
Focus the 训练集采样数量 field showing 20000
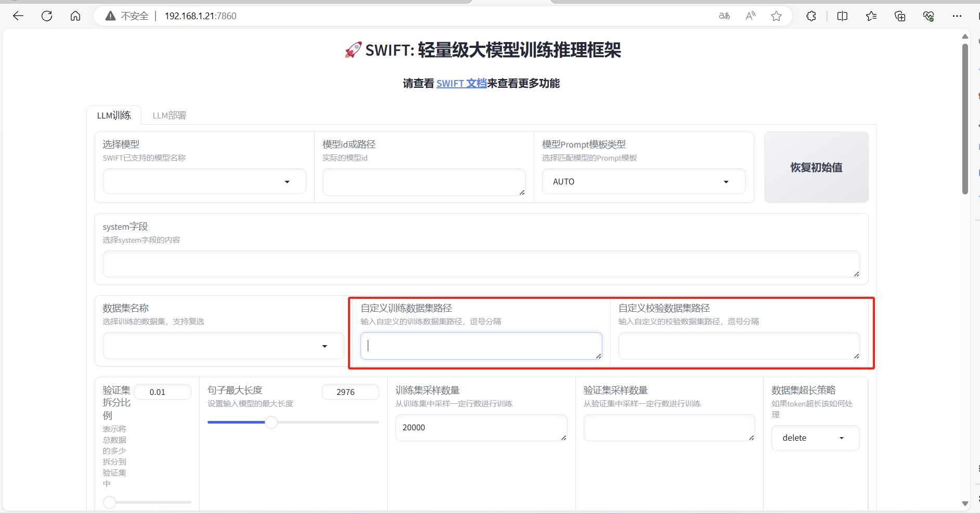point(481,428)
